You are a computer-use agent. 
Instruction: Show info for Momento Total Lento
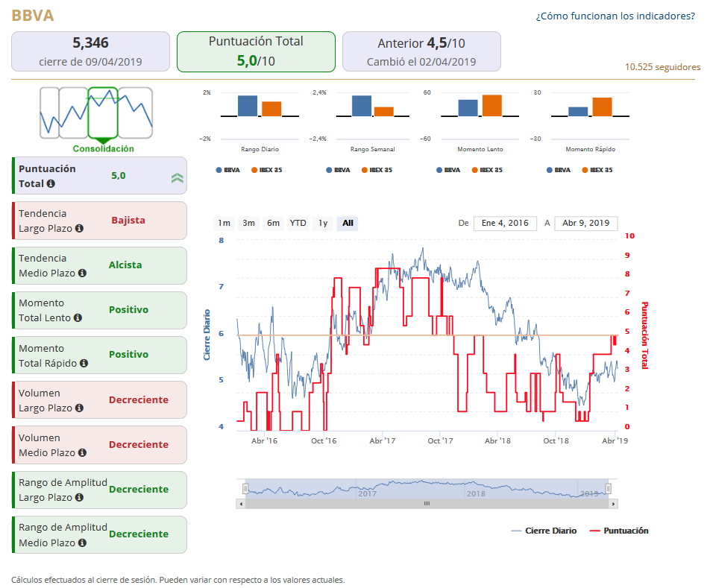tap(78, 317)
